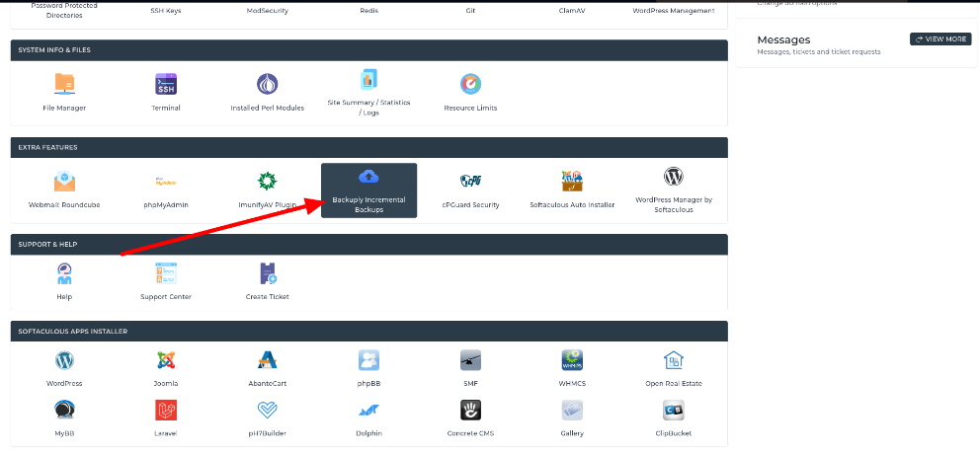This screenshot has width=980, height=455.
Task: Open the ClamAV link
Action: [572, 11]
